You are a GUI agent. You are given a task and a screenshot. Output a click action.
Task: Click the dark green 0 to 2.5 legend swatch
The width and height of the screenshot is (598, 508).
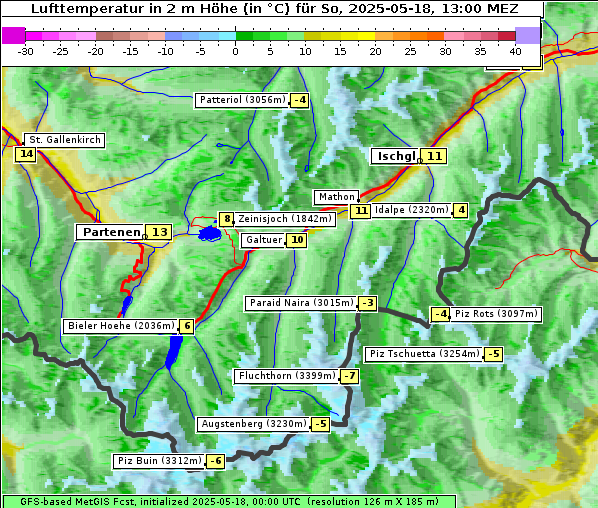click(x=244, y=36)
